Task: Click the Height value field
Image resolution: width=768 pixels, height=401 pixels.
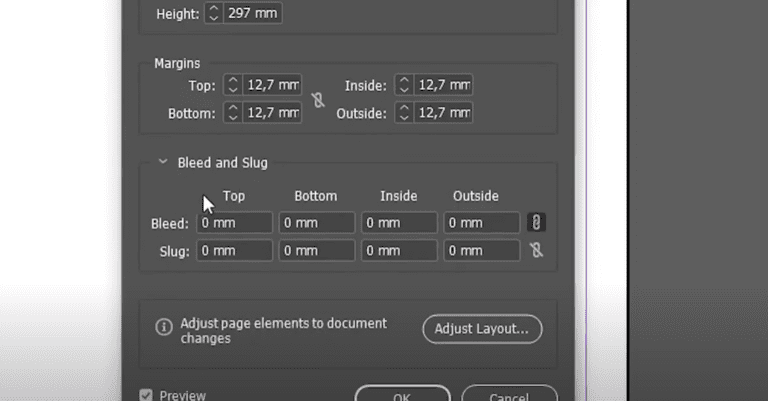Action: [x=253, y=14]
